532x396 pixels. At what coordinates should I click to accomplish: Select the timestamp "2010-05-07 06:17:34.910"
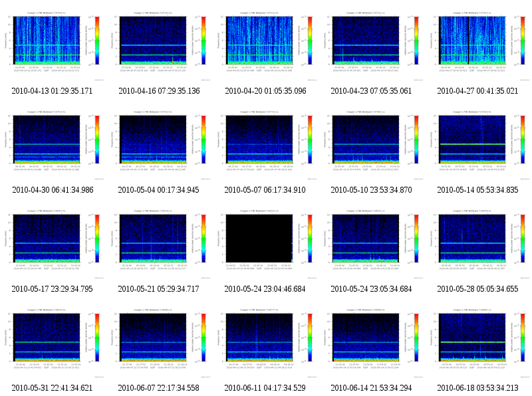click(265, 190)
